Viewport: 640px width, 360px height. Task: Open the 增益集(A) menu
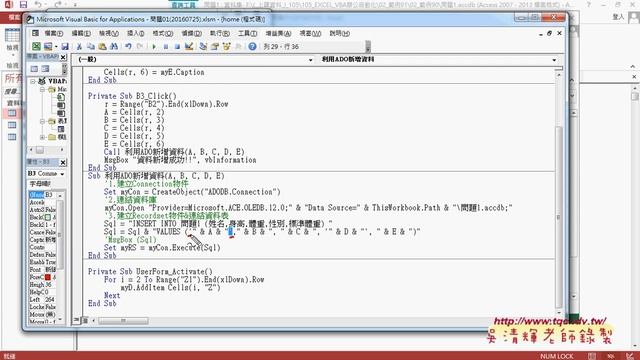pyautogui.click(x=278, y=33)
